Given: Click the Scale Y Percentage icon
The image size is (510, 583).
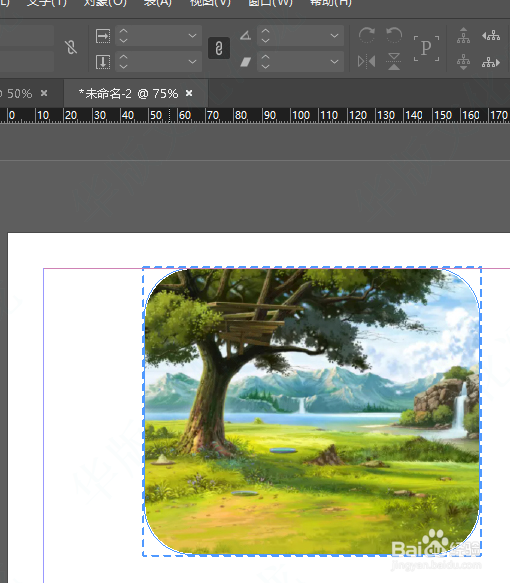Looking at the screenshot, I should point(103,62).
